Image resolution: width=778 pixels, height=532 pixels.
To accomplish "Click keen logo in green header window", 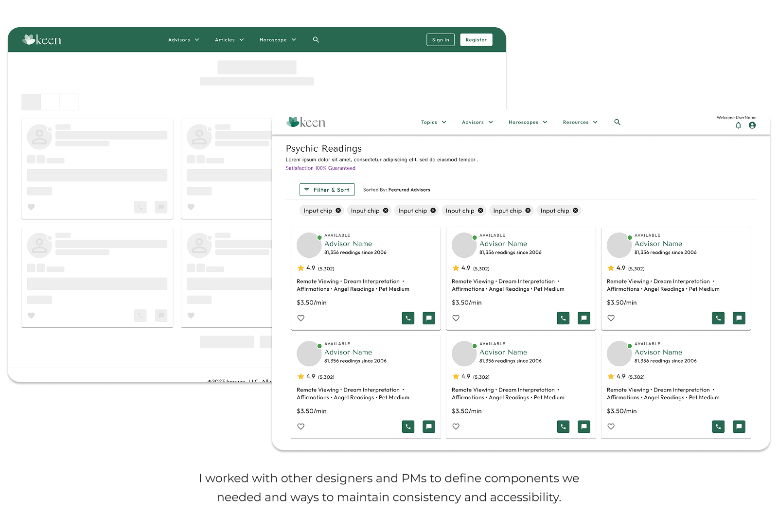I will click(x=42, y=39).
